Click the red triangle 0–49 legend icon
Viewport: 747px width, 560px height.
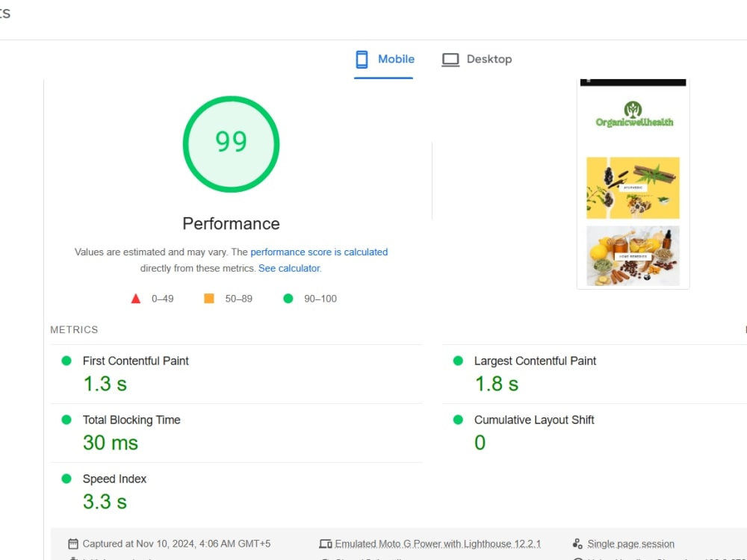coord(136,299)
